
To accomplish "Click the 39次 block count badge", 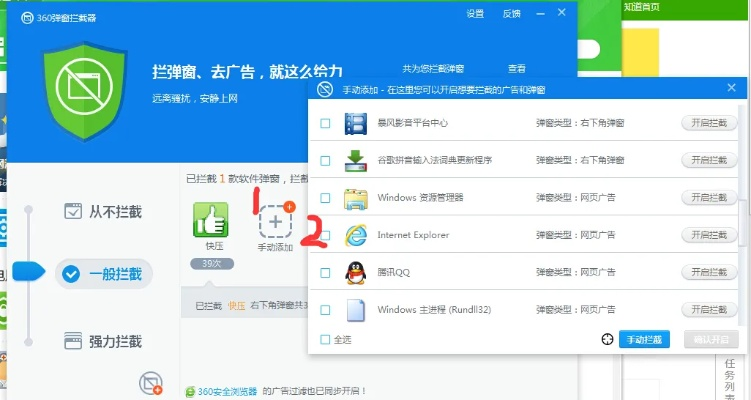I will [212, 264].
